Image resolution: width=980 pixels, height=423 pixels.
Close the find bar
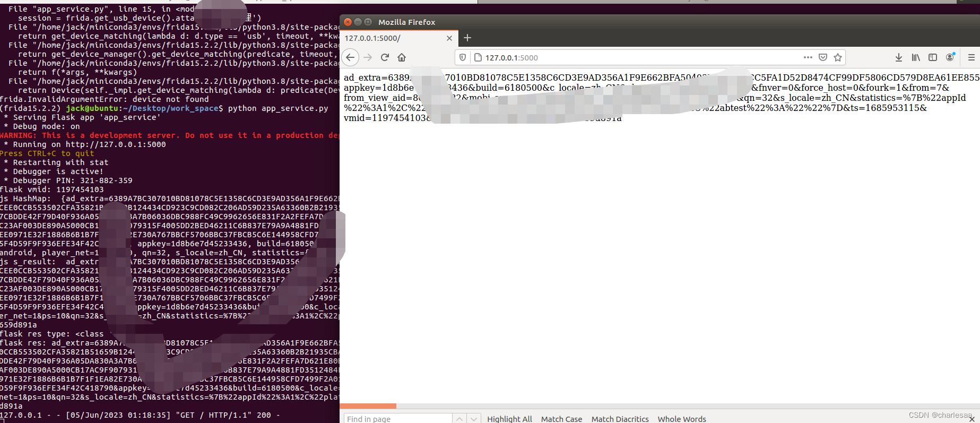(972, 419)
